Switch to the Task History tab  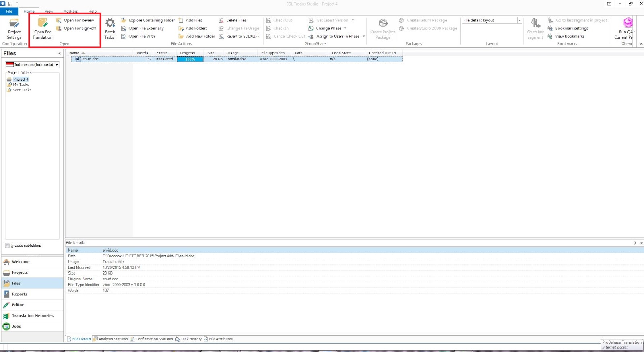coord(188,339)
